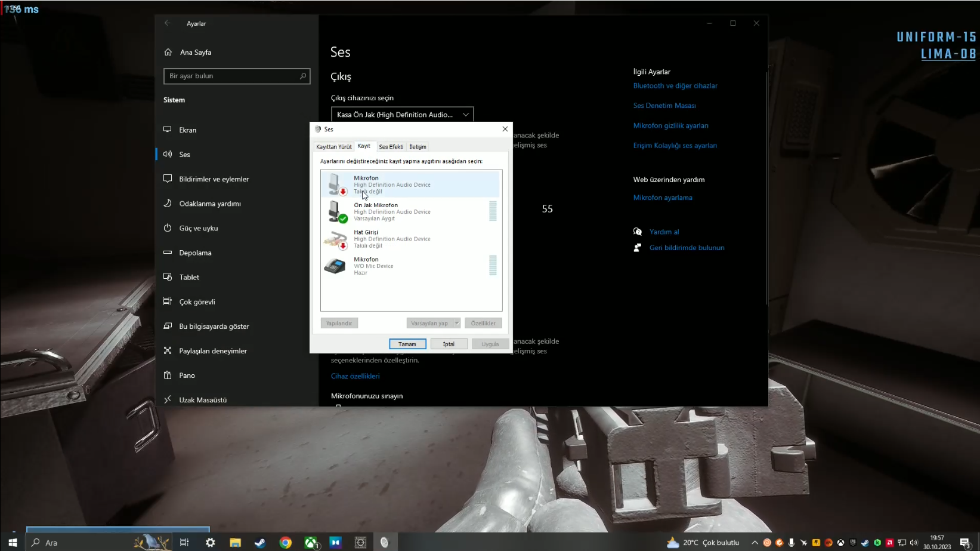
Task: Click the Ekran display icon in sidebar
Action: pos(168,130)
